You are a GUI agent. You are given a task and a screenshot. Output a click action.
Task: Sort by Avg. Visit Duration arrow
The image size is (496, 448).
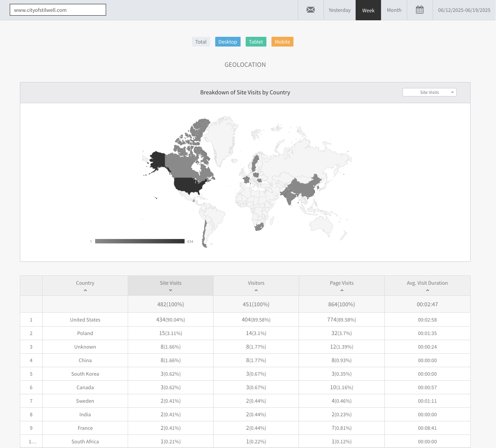click(427, 291)
